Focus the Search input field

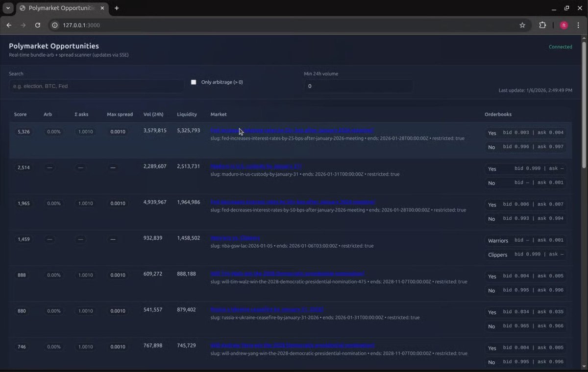(97, 86)
